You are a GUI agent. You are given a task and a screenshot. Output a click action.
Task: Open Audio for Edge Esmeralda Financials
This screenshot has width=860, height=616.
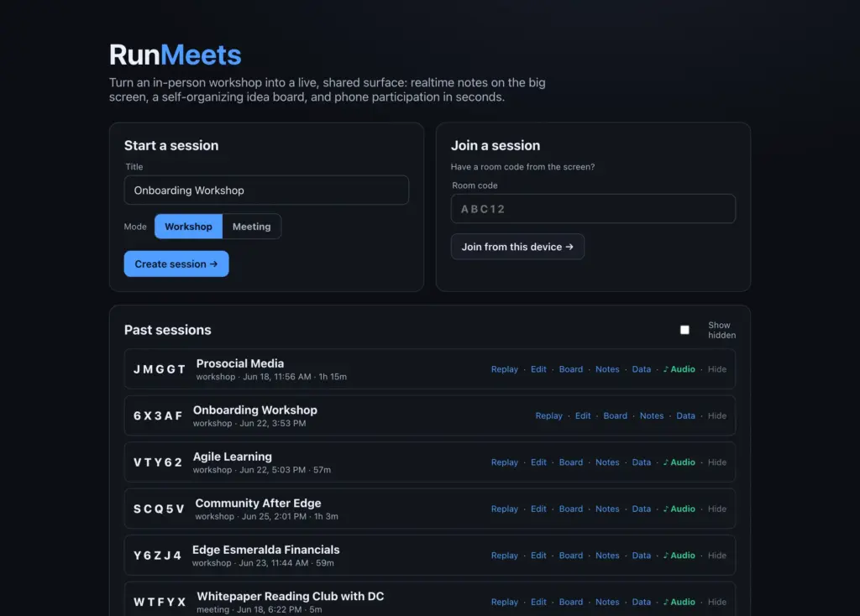tap(679, 556)
